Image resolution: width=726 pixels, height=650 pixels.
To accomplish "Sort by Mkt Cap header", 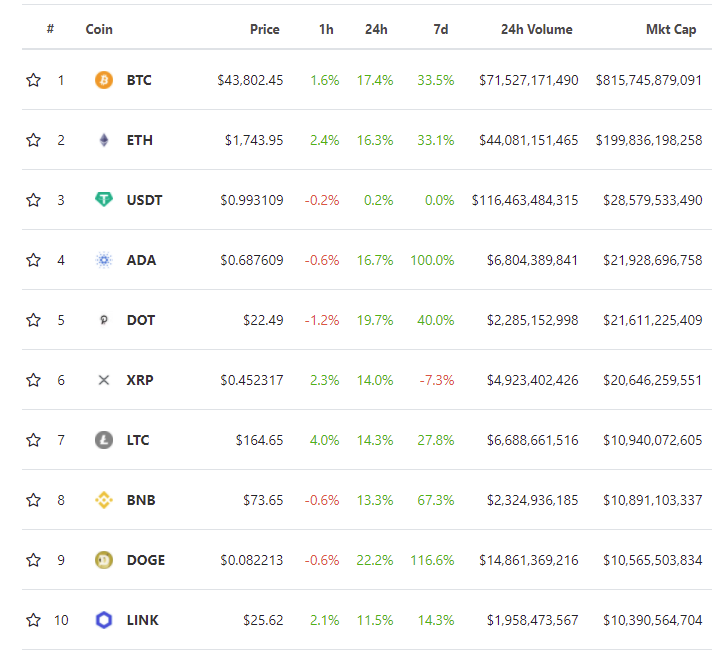I will click(671, 30).
